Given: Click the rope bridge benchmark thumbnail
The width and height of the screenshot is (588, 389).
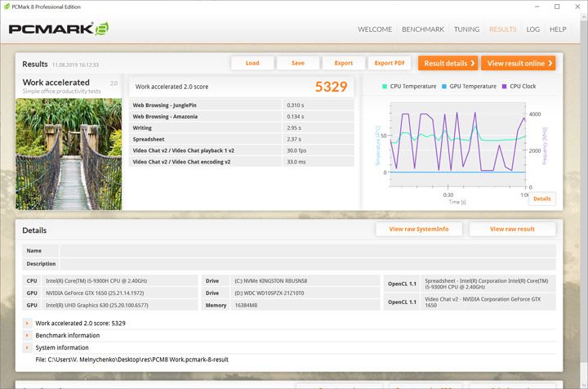Looking at the screenshot, I should coord(69,154).
